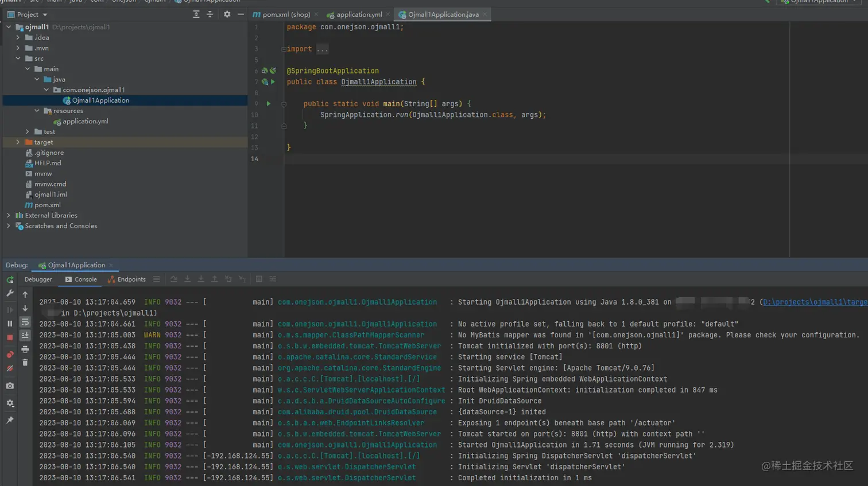Collapse the src folder

click(x=18, y=59)
